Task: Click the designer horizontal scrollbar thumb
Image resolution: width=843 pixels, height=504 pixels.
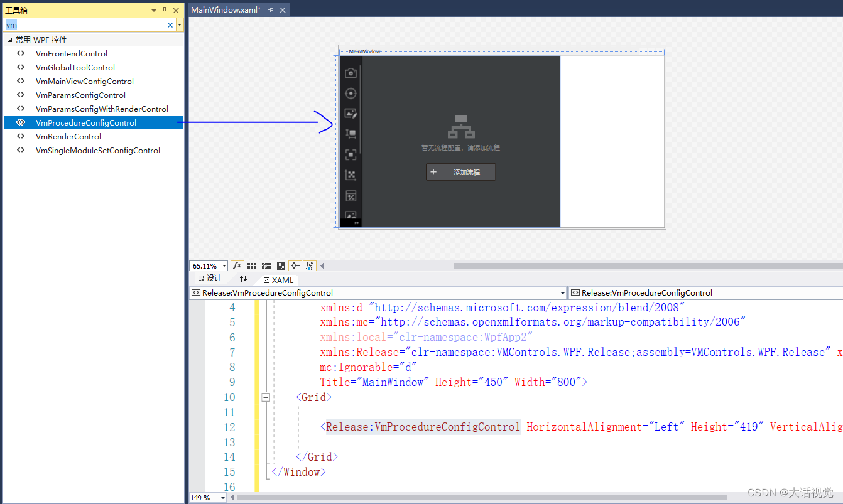Action: tap(648, 266)
